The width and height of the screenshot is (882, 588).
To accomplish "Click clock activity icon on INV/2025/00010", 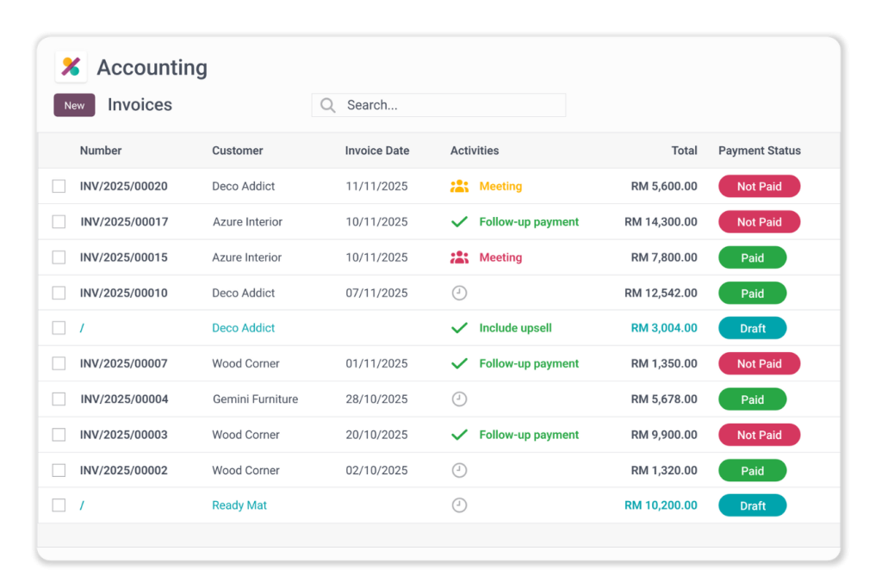I will click(459, 293).
